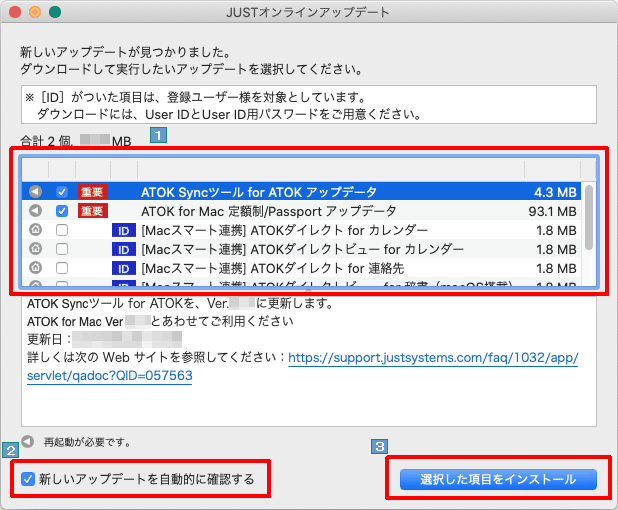Viewport: 618px width, 510px height.
Task: Click the 4.3 MB size cell
Action: point(555,192)
